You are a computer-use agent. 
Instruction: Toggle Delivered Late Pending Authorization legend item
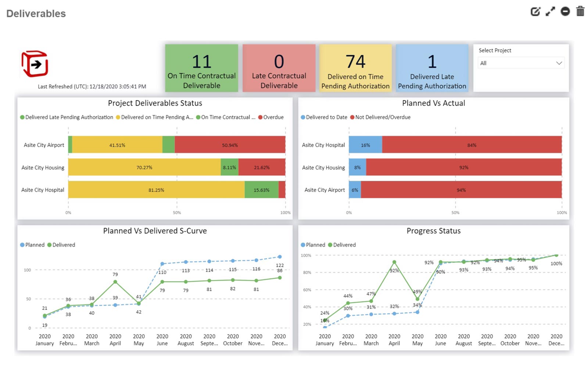[67, 117]
